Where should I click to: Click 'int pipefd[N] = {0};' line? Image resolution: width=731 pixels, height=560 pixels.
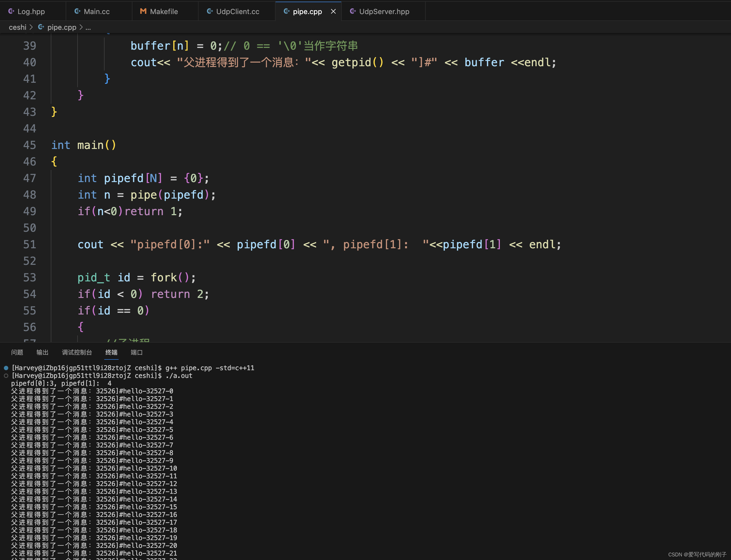tap(143, 178)
